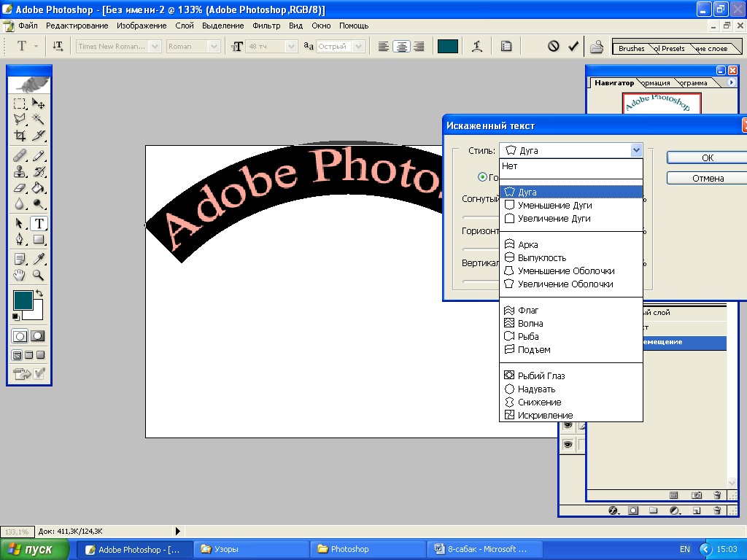Cancel current text edits icon
The image size is (747, 560).
pos(553,46)
